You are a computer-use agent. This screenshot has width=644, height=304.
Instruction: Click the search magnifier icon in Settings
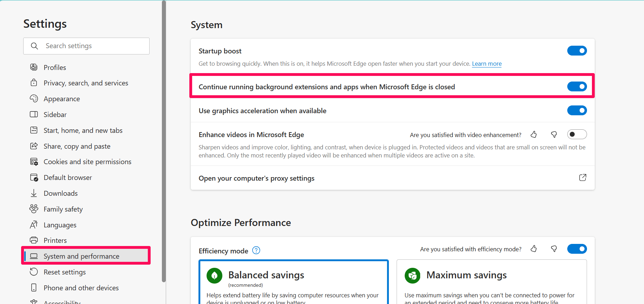pyautogui.click(x=34, y=46)
